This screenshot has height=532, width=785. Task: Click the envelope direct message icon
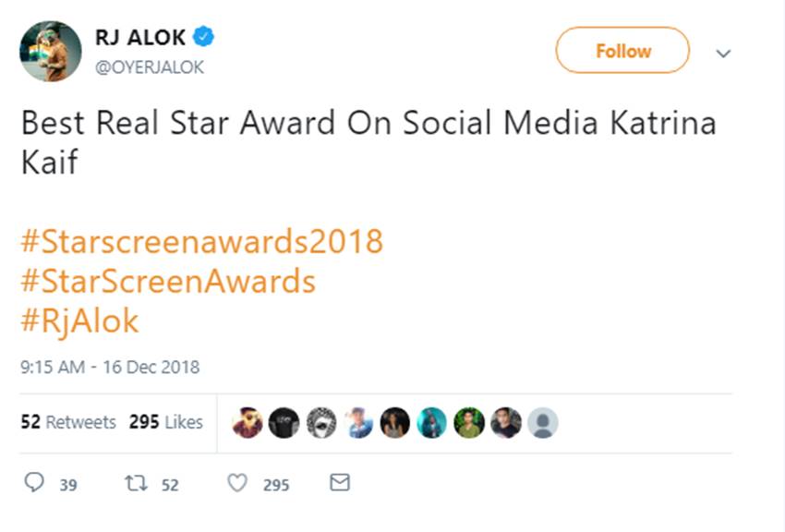tap(340, 483)
